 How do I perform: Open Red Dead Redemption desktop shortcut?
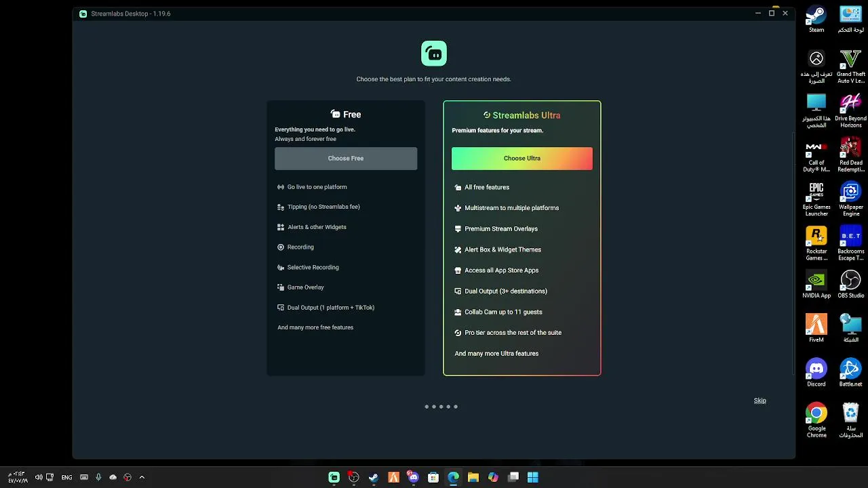click(850, 155)
